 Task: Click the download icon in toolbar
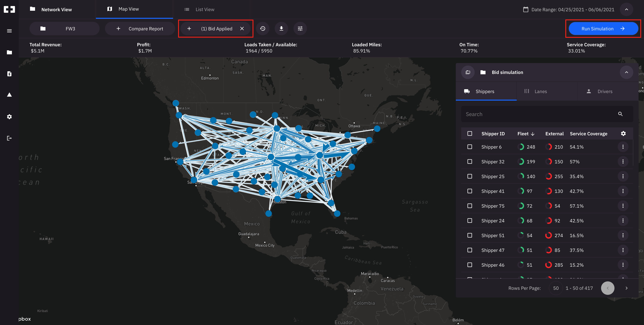[x=281, y=29]
